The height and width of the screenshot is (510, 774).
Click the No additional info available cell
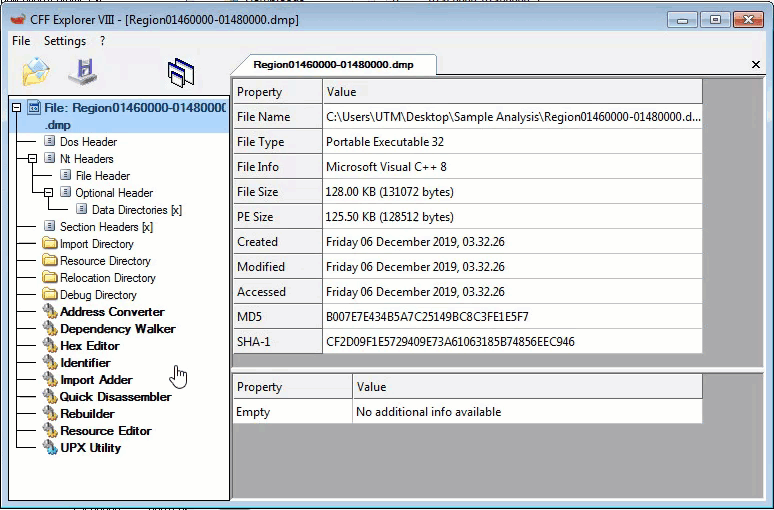[x=528, y=412]
